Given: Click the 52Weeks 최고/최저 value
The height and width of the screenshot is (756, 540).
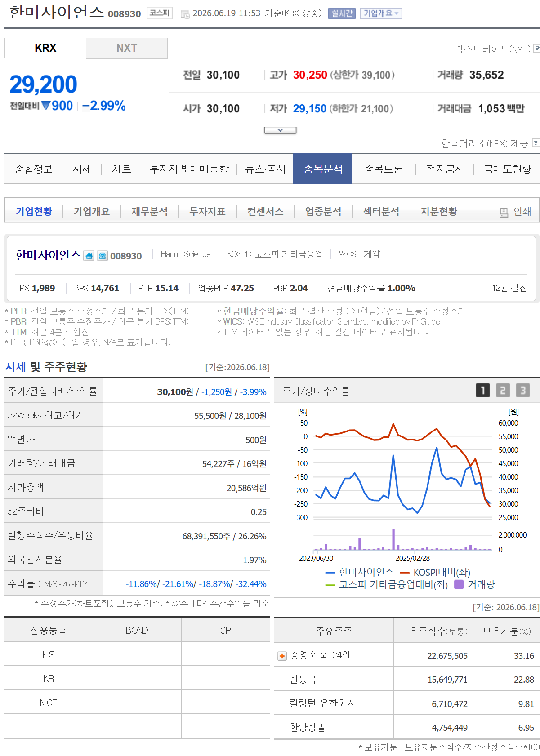Looking at the screenshot, I should click(230, 416).
